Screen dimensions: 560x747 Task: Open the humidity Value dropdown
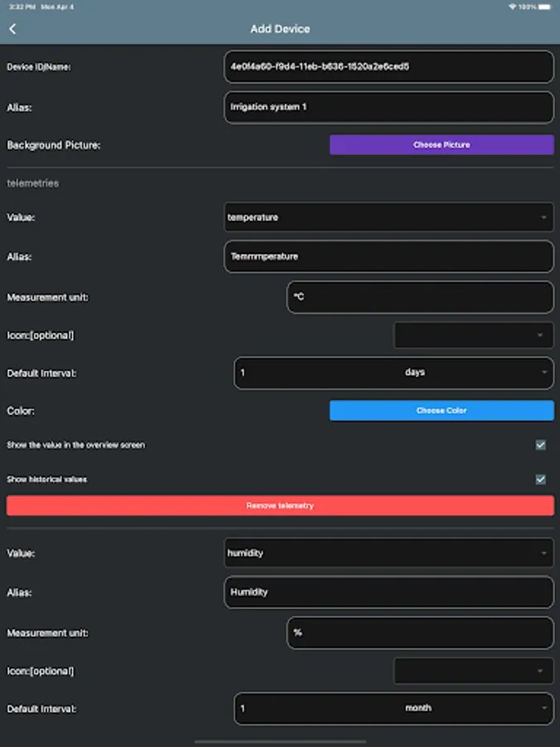[388, 553]
